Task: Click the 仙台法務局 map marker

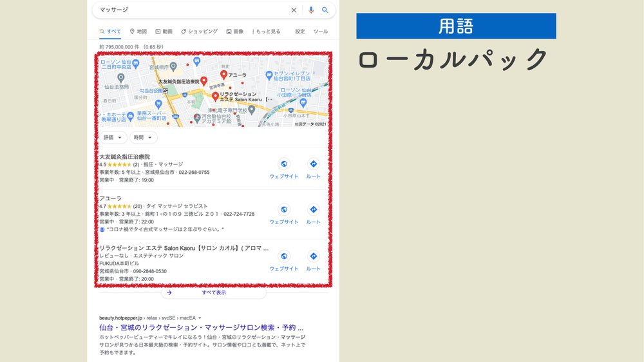Action: tap(121, 78)
